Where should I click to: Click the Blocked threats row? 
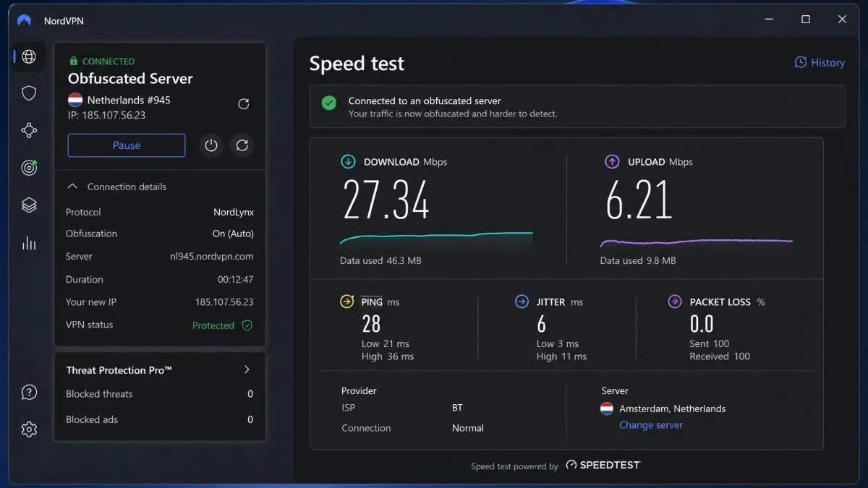[159, 394]
